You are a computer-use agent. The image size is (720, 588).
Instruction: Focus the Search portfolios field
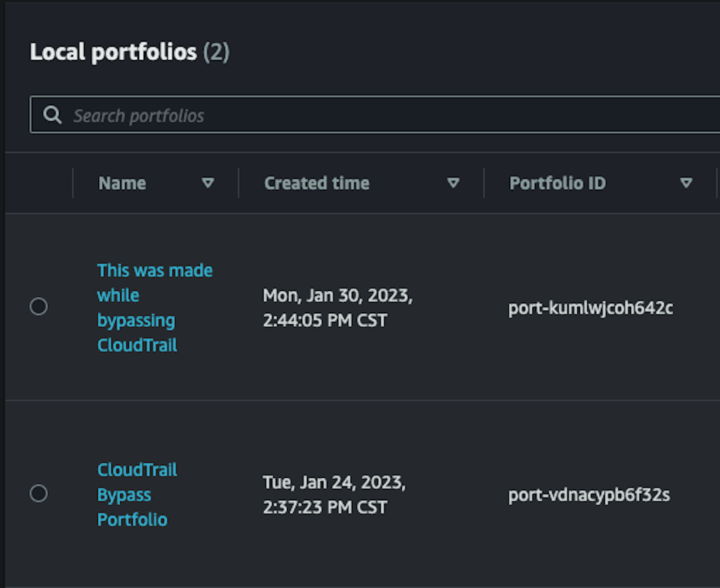(375, 115)
